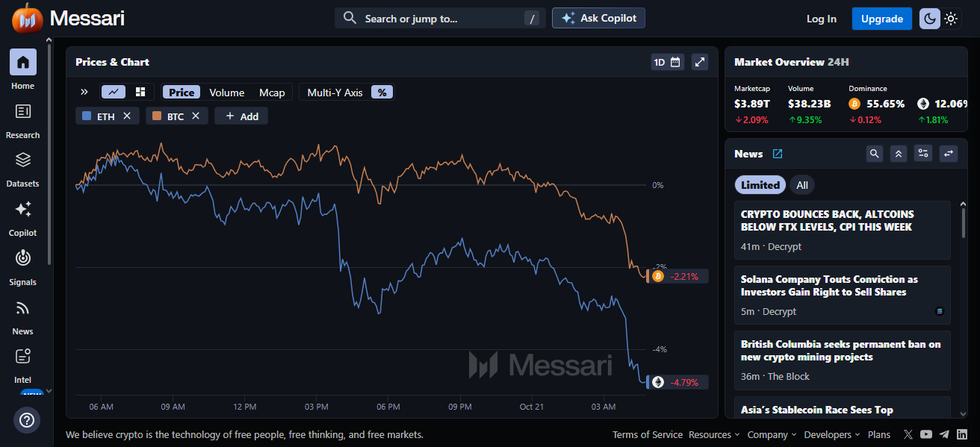Viewport: 980px width, 447px height.
Task: Open Datasets from the left sidebar
Action: pos(22,168)
